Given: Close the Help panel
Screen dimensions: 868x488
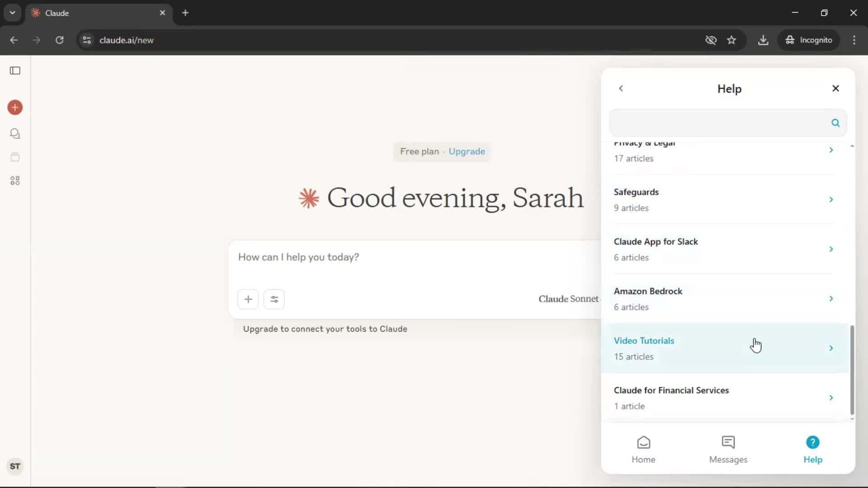Looking at the screenshot, I should (x=835, y=89).
